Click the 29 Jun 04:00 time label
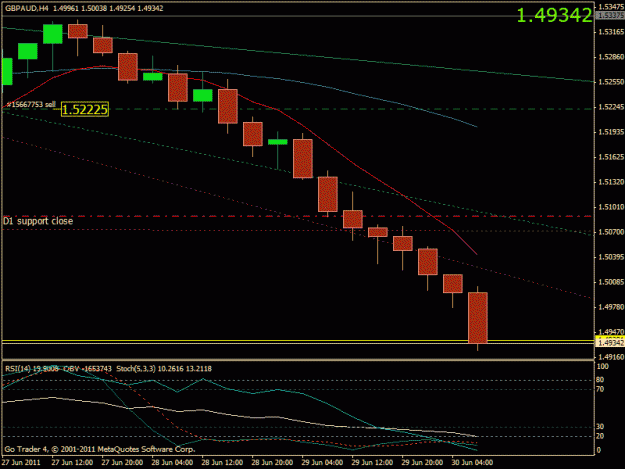625x469 pixels. [322, 463]
